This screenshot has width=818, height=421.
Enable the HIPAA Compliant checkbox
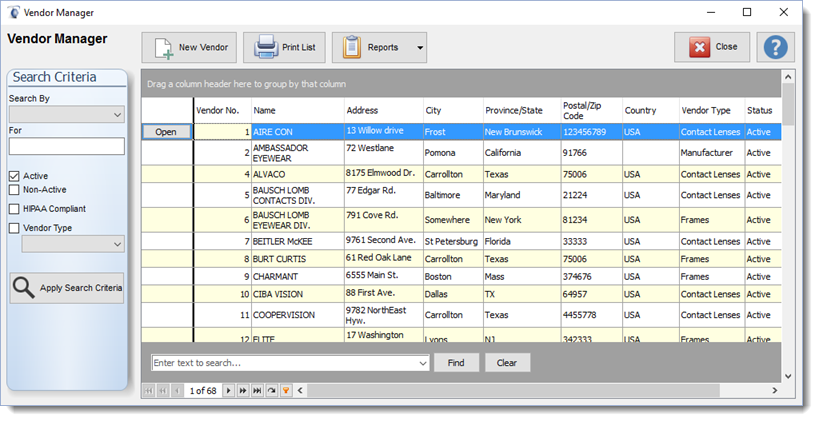[x=15, y=209]
